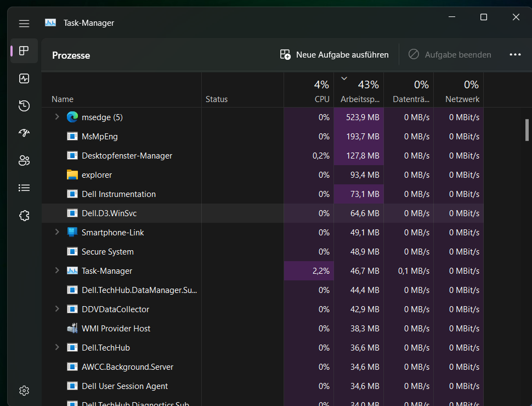
Task: Sort by the Name column header
Action: pos(121,90)
